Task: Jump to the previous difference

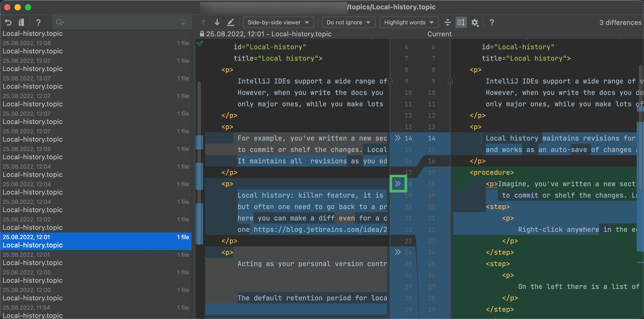Action: tap(204, 22)
